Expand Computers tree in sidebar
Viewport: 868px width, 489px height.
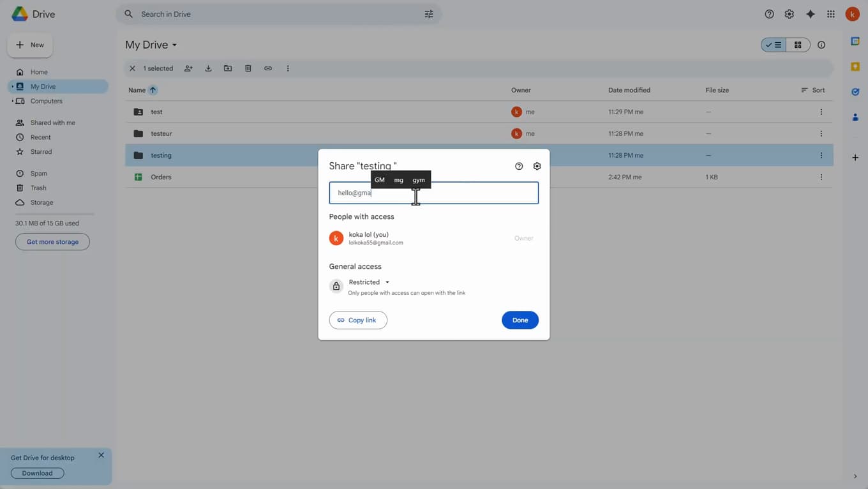12,101
